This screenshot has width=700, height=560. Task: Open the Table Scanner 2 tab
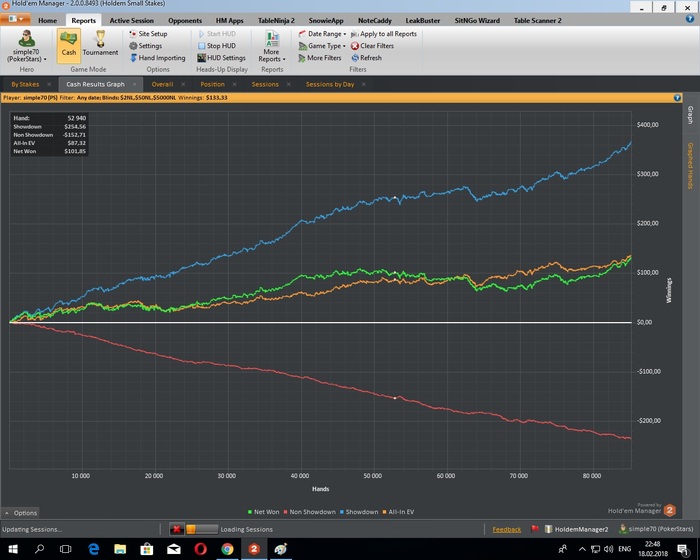(537, 21)
